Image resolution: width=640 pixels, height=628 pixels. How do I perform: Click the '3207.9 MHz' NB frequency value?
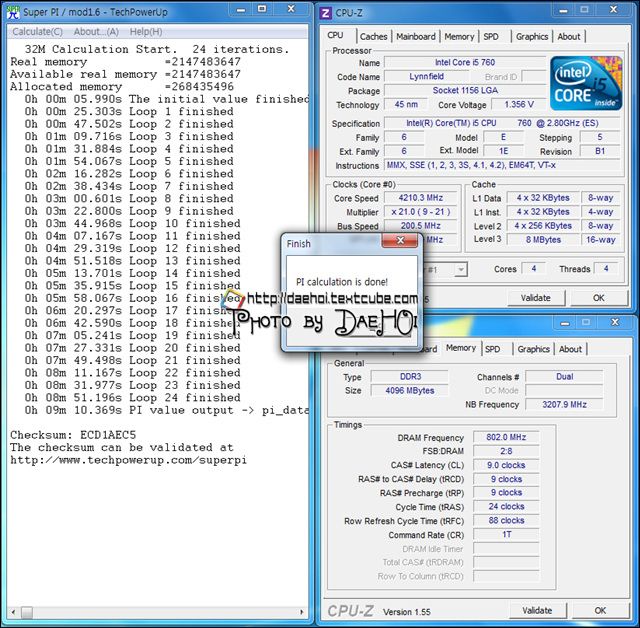[564, 404]
